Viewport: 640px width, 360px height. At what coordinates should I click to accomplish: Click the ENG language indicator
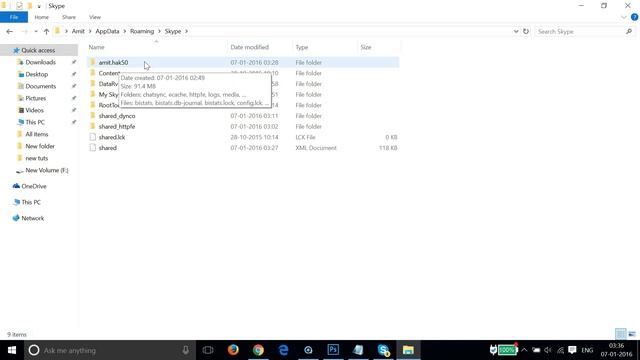tap(587, 350)
